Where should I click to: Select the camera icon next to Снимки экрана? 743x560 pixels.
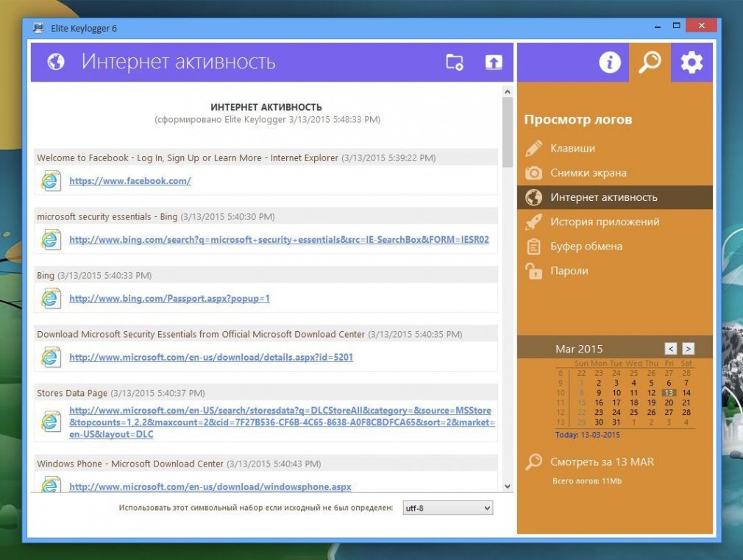[533, 173]
